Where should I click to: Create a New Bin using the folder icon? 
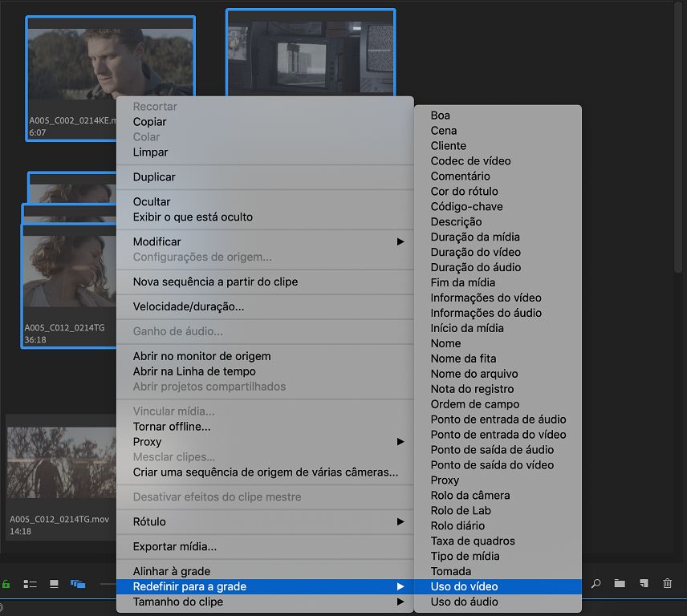(x=620, y=584)
